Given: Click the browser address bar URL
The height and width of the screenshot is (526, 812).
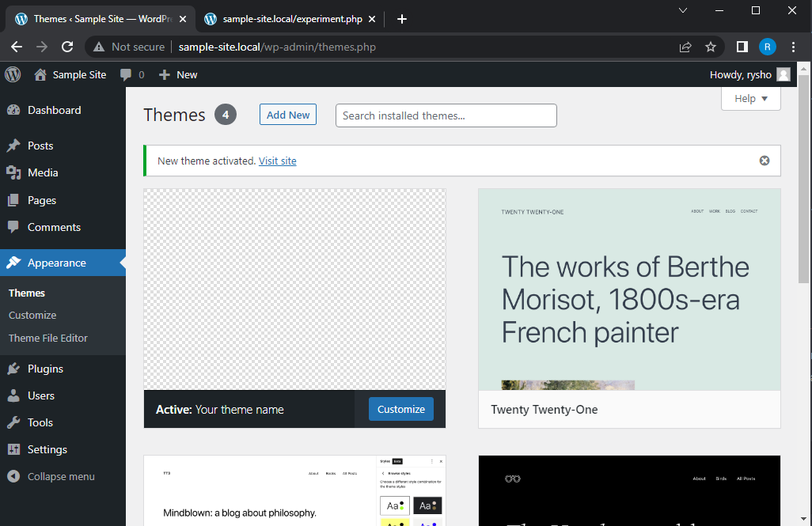Looking at the screenshot, I should (277, 47).
